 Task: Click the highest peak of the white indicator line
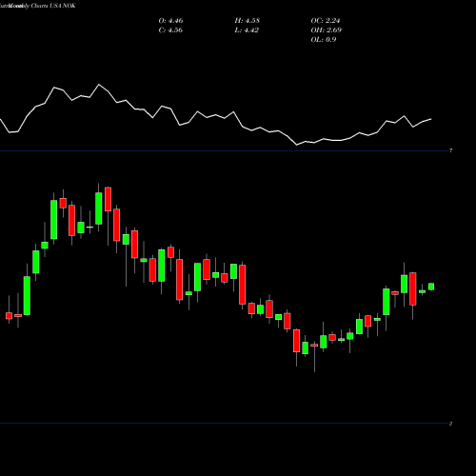click(99, 85)
